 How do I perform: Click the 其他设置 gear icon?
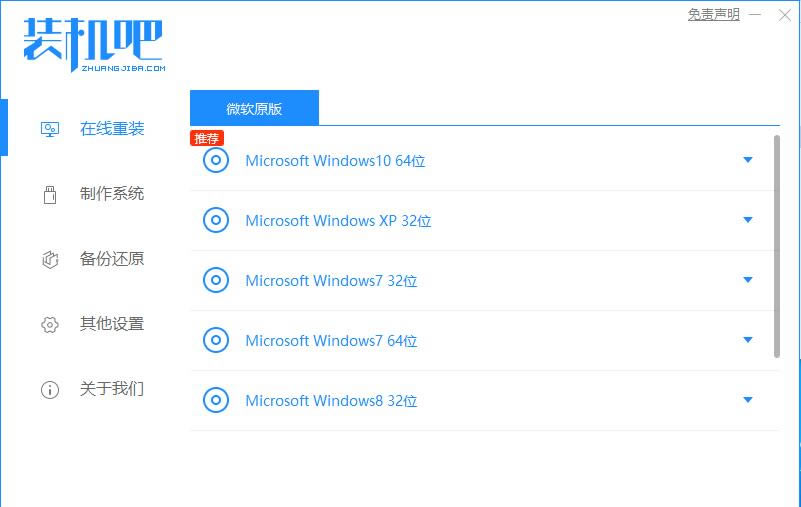tap(50, 324)
